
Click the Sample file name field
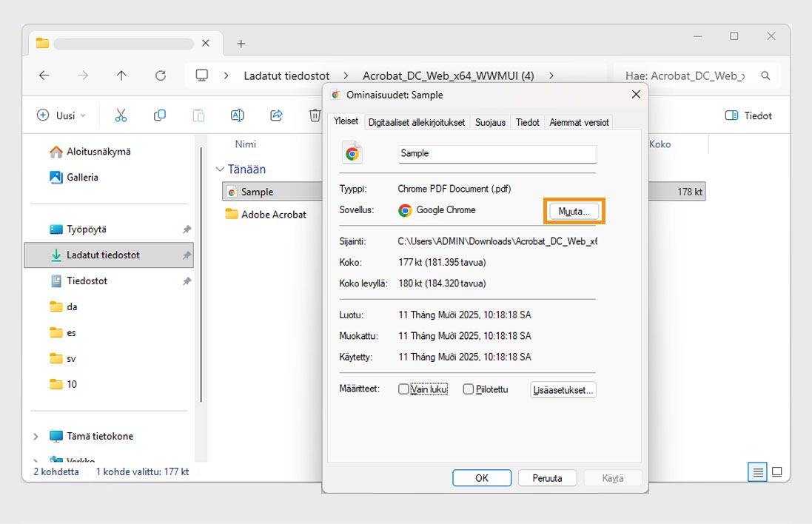coord(497,154)
